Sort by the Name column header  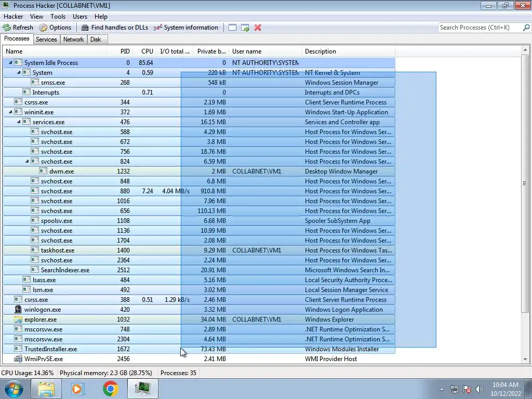55,51
